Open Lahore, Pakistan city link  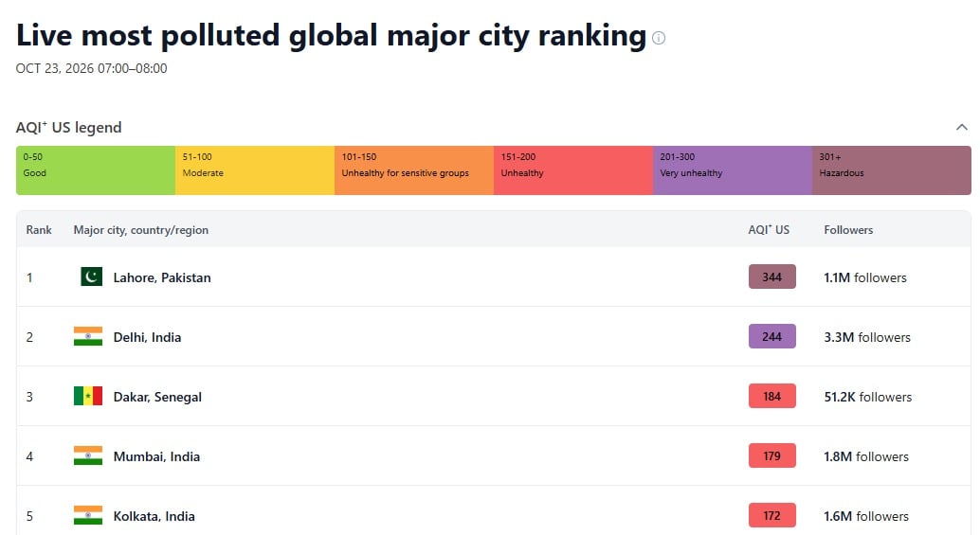click(162, 277)
